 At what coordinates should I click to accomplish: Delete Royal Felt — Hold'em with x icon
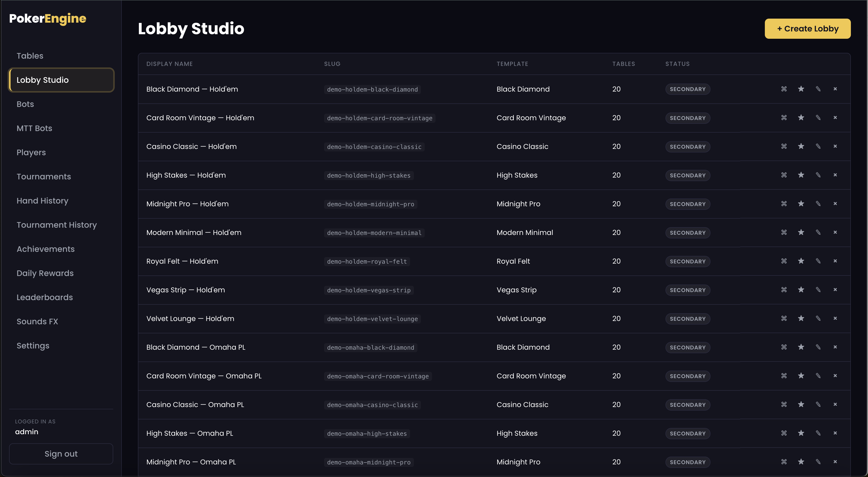pos(835,261)
